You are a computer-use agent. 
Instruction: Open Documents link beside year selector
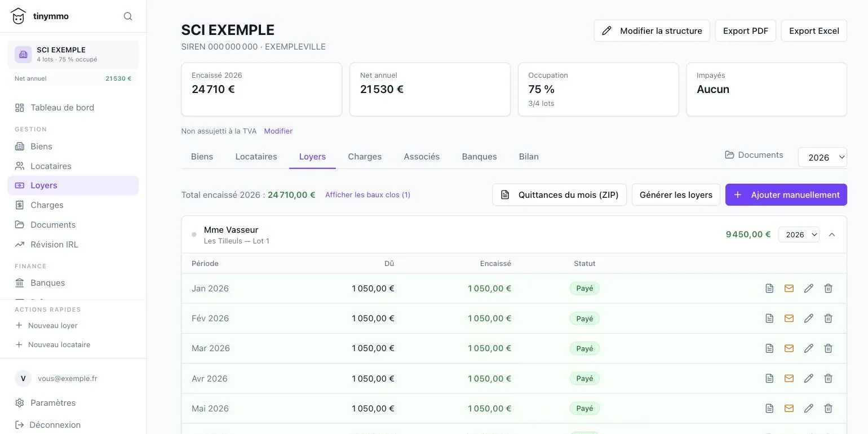click(754, 155)
